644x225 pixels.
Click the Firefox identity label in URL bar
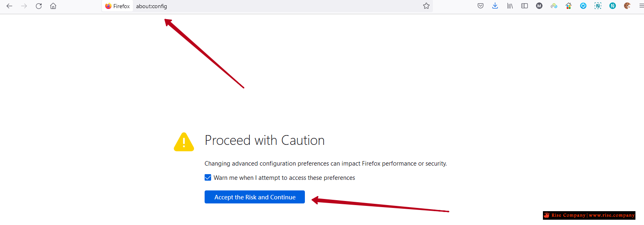(x=117, y=6)
